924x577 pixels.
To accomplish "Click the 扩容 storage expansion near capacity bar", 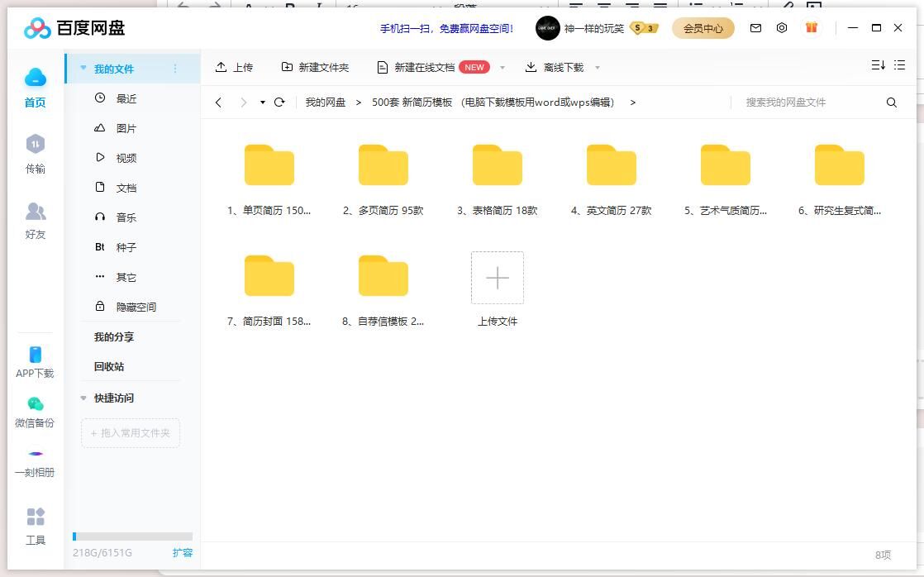I will (183, 553).
